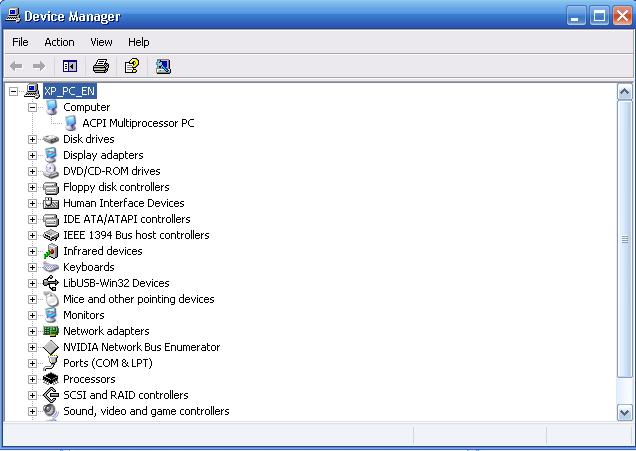Click the Sound, video and game controllers icon
636x451 pixels.
tap(51, 411)
